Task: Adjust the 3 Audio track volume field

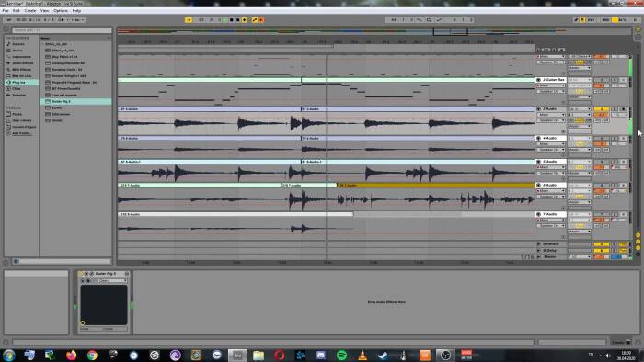Action: pos(602,115)
